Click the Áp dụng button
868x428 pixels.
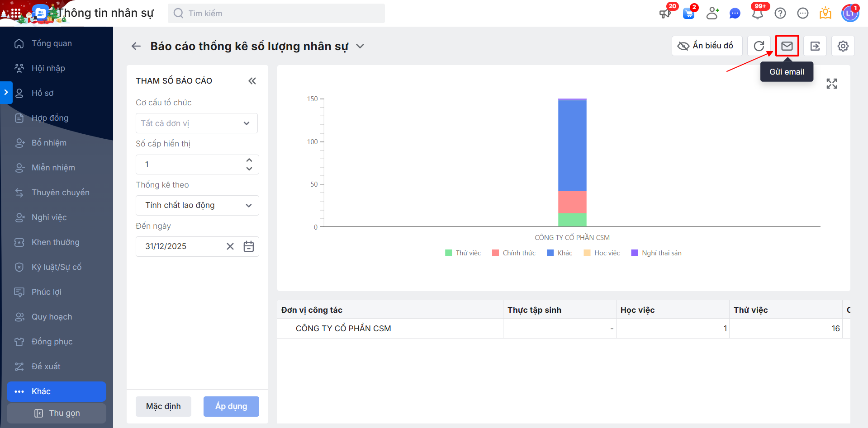click(x=231, y=406)
